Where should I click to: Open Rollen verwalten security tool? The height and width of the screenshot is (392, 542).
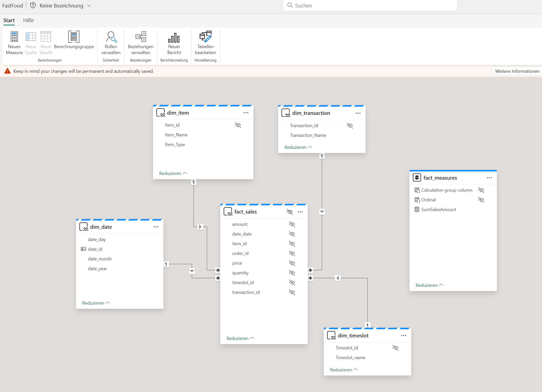[x=111, y=37]
